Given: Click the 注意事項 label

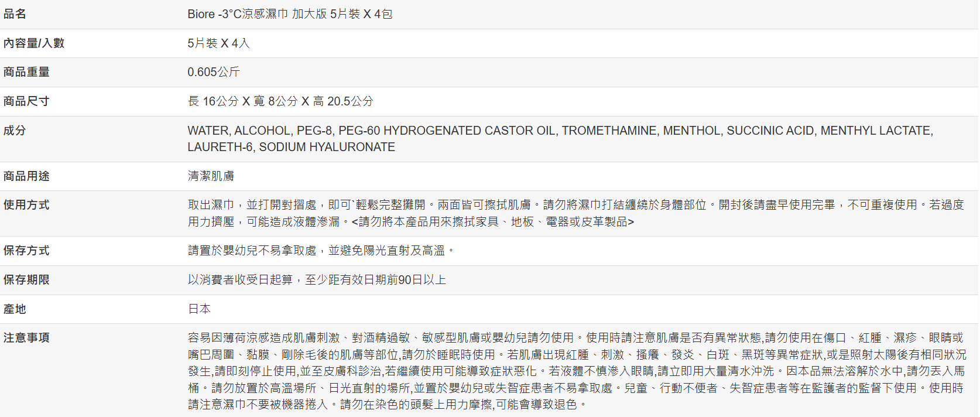Looking at the screenshot, I should pos(26,338).
